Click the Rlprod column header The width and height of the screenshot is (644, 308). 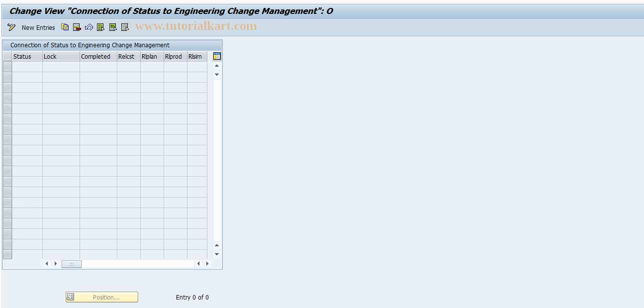(x=176, y=56)
